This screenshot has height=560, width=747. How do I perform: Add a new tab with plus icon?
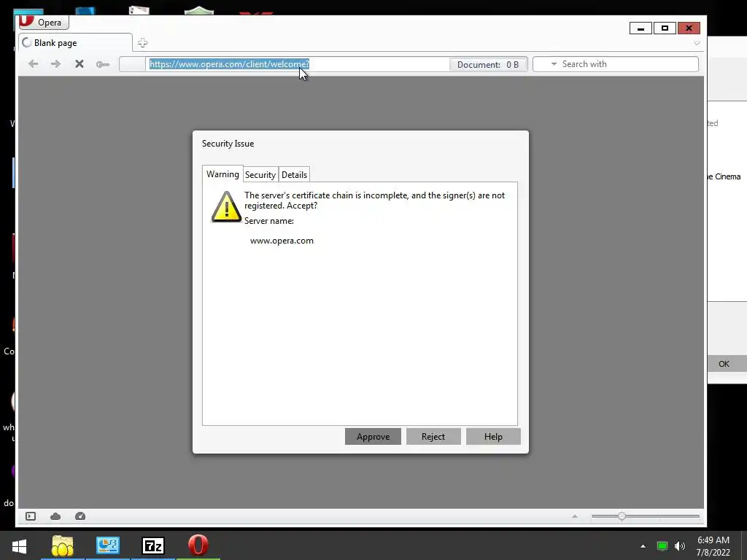(x=142, y=43)
